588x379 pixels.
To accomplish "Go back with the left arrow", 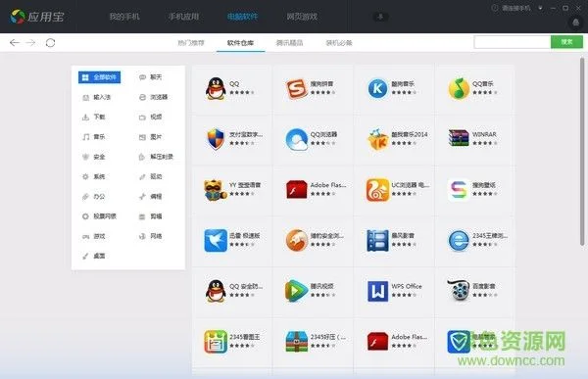I will point(15,43).
